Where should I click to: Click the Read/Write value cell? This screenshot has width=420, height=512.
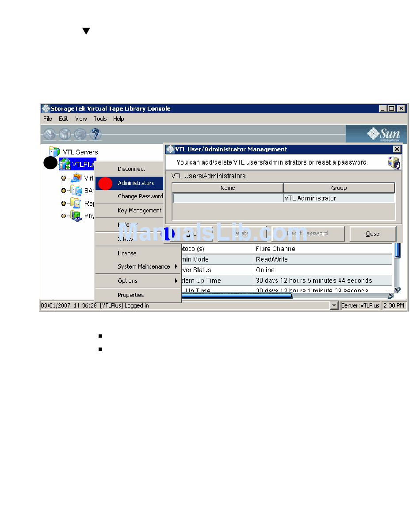[323, 259]
